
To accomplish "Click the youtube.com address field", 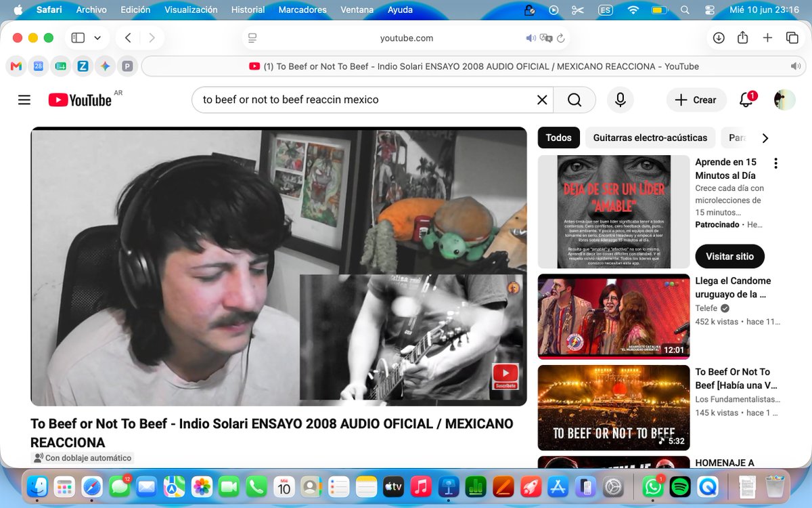I will (406, 38).
